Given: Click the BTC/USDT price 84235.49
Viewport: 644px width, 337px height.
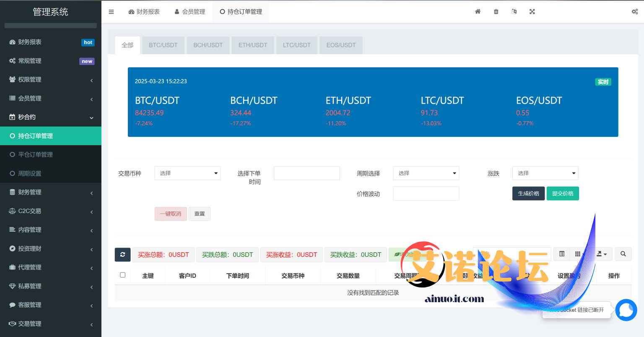Looking at the screenshot, I should coord(149,113).
